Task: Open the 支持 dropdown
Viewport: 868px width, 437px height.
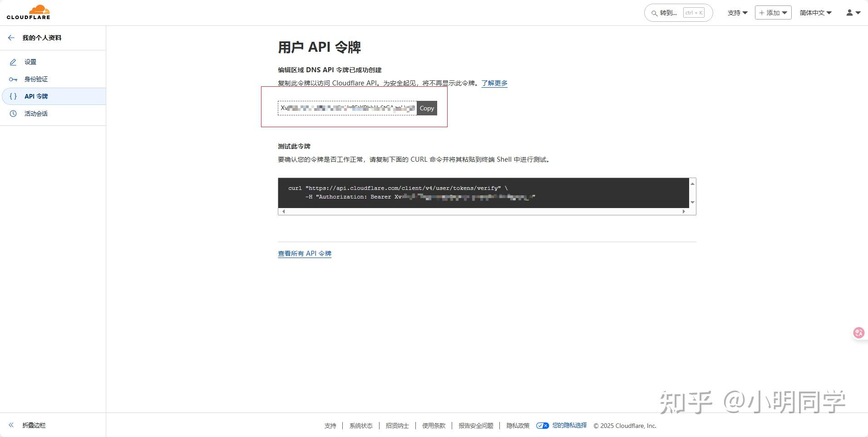Action: pyautogui.click(x=736, y=13)
